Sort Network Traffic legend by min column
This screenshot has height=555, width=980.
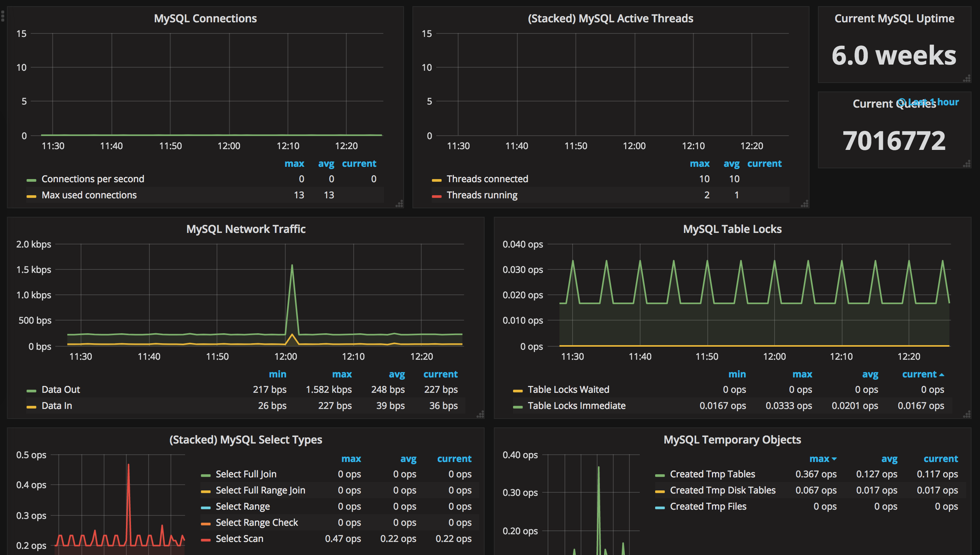(x=277, y=374)
